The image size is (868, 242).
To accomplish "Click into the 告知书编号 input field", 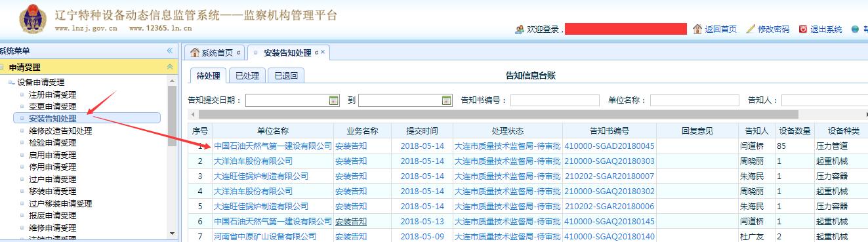I will tap(555, 100).
